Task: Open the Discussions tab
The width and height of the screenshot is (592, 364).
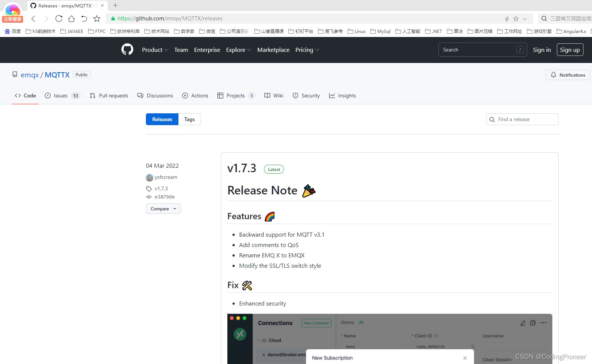Action: pos(155,96)
